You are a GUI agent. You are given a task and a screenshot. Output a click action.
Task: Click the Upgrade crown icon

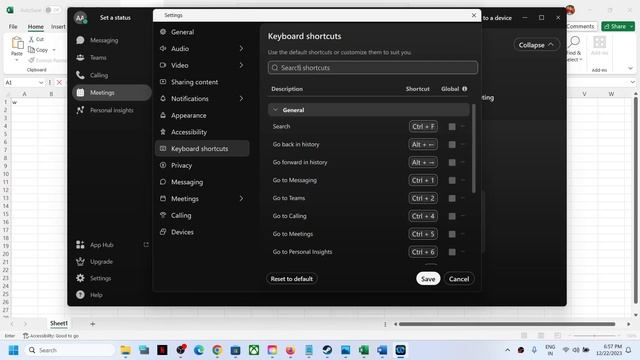pos(80,262)
